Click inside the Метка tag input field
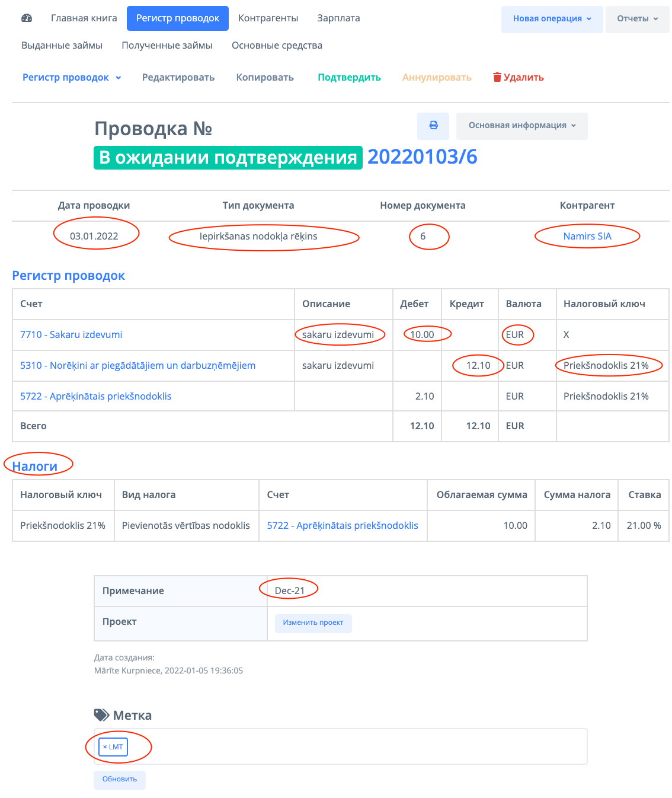Image resolution: width=672 pixels, height=798 pixels. tap(356, 747)
